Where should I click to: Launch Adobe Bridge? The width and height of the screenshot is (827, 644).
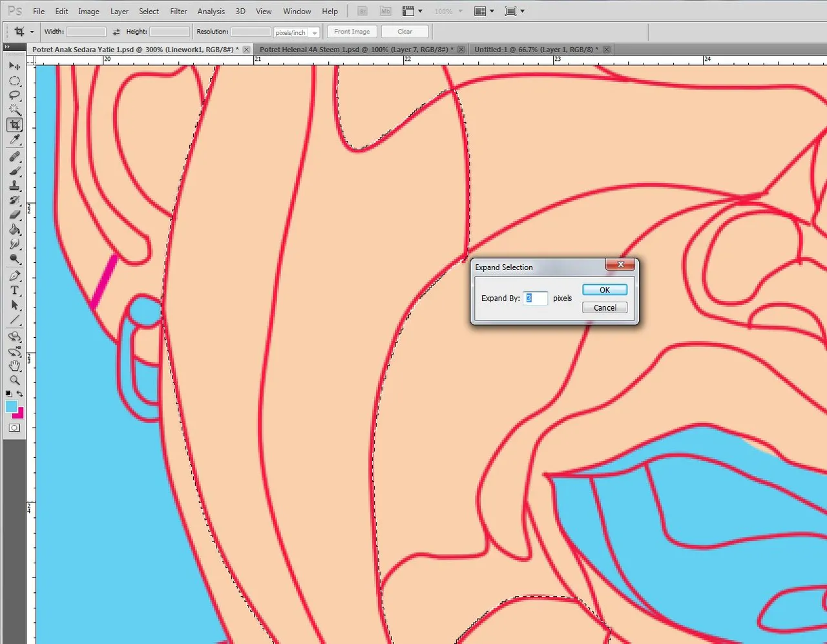[363, 11]
